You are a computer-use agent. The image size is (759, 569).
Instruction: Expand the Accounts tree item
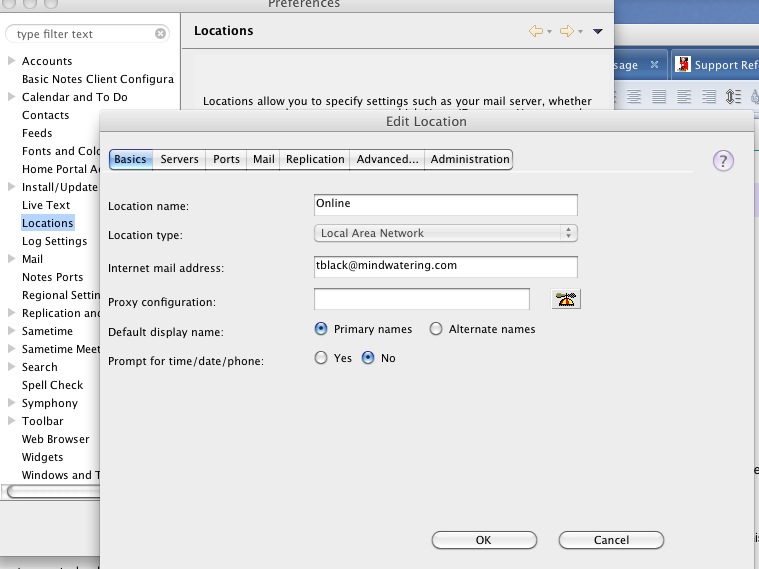coord(11,61)
